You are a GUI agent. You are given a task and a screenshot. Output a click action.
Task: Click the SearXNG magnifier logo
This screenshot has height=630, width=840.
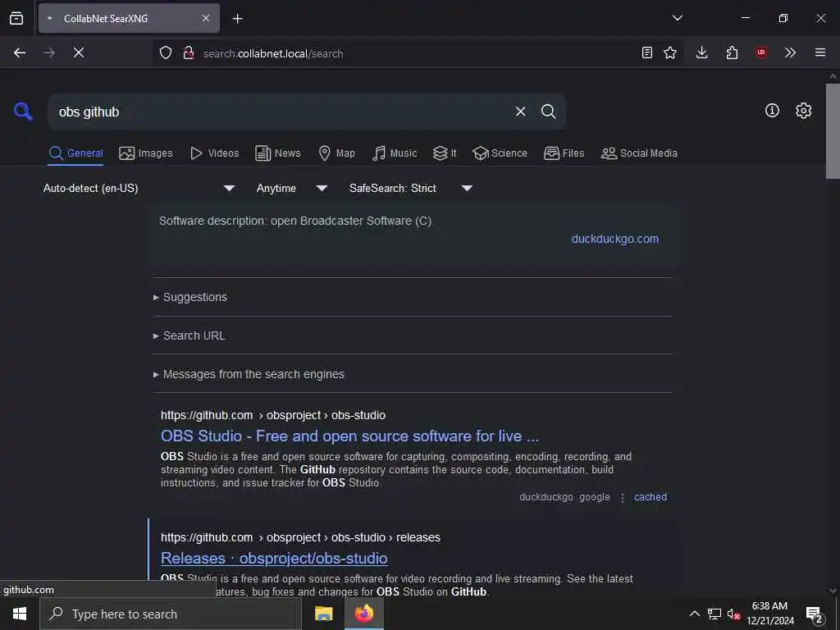(x=23, y=112)
